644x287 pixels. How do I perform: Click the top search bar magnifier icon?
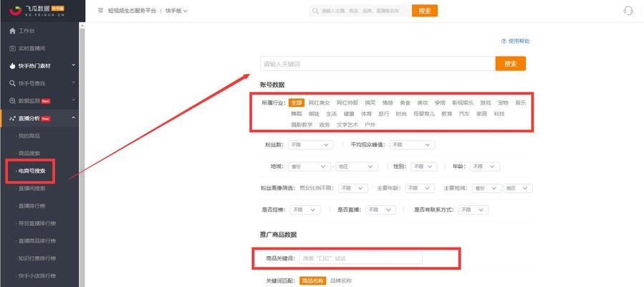tap(315, 11)
